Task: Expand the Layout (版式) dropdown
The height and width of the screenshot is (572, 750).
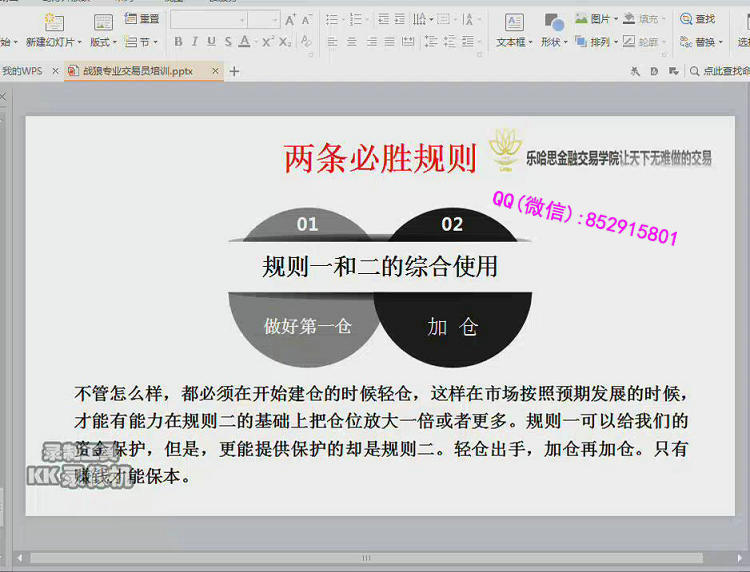Action: 103,42
